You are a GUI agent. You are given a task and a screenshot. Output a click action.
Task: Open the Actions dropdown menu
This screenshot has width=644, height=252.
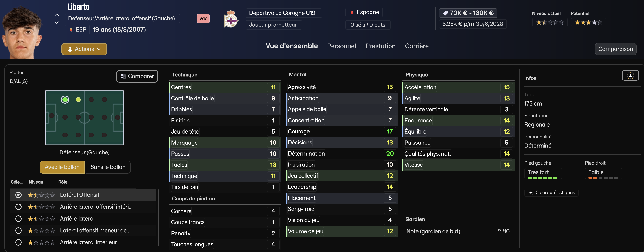[84, 49]
